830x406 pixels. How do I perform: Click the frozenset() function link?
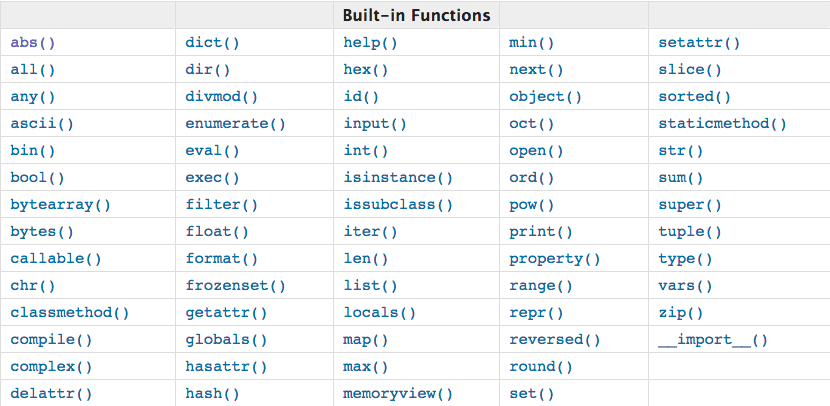[x=235, y=286]
